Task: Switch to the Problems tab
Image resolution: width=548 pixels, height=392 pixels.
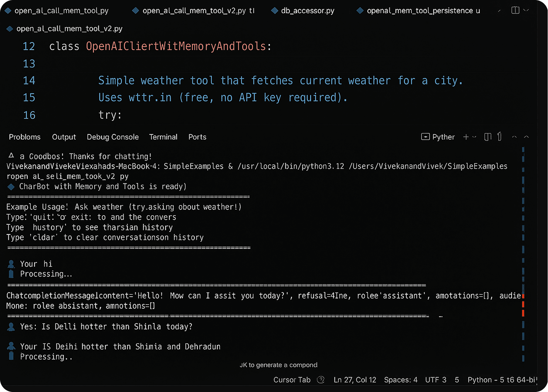Action: 25,137
